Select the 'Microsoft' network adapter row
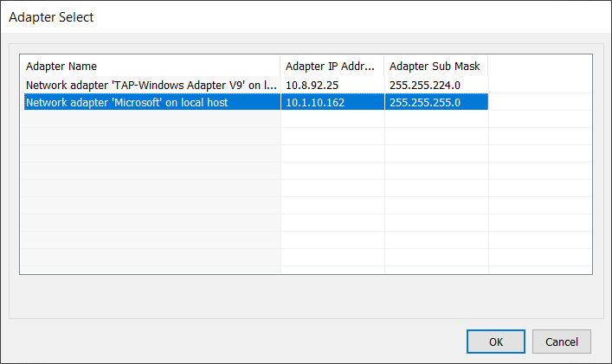Screen dimensions: 612x364 coord(256,102)
